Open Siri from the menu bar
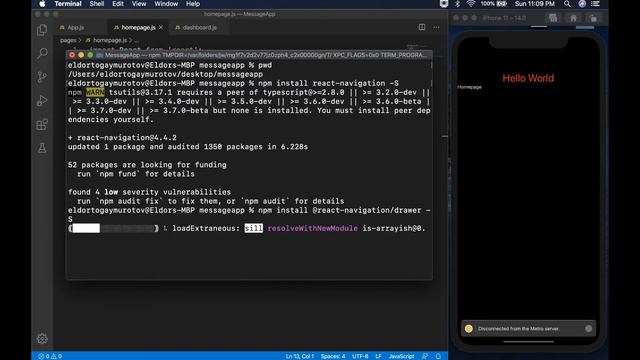The height and width of the screenshot is (360, 640). (582, 4)
